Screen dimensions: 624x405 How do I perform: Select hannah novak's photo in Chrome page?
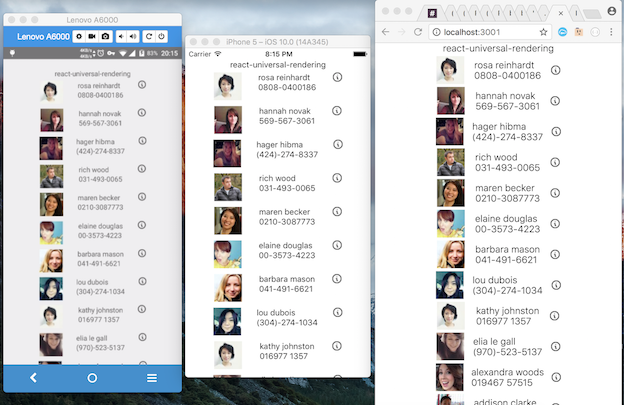tap(450, 101)
